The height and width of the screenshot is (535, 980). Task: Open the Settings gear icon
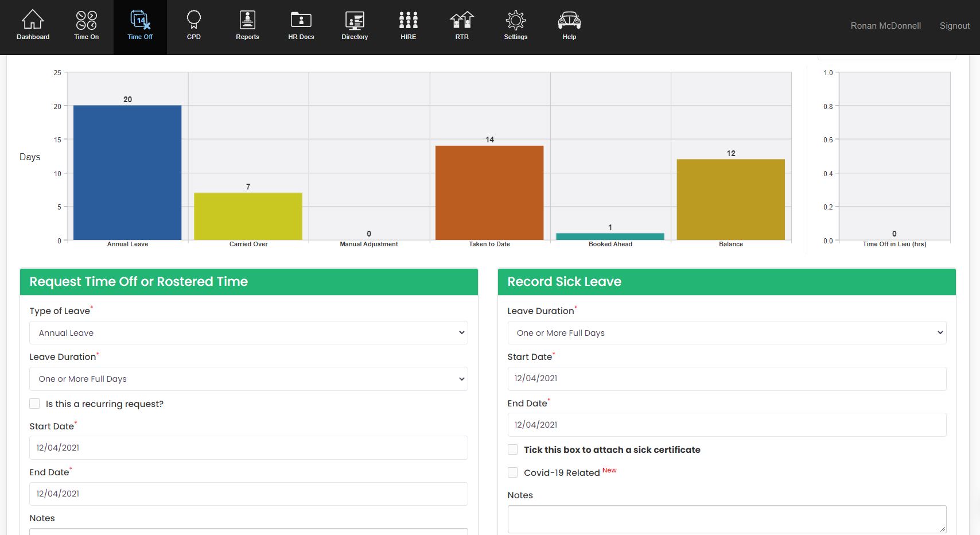pos(515,22)
